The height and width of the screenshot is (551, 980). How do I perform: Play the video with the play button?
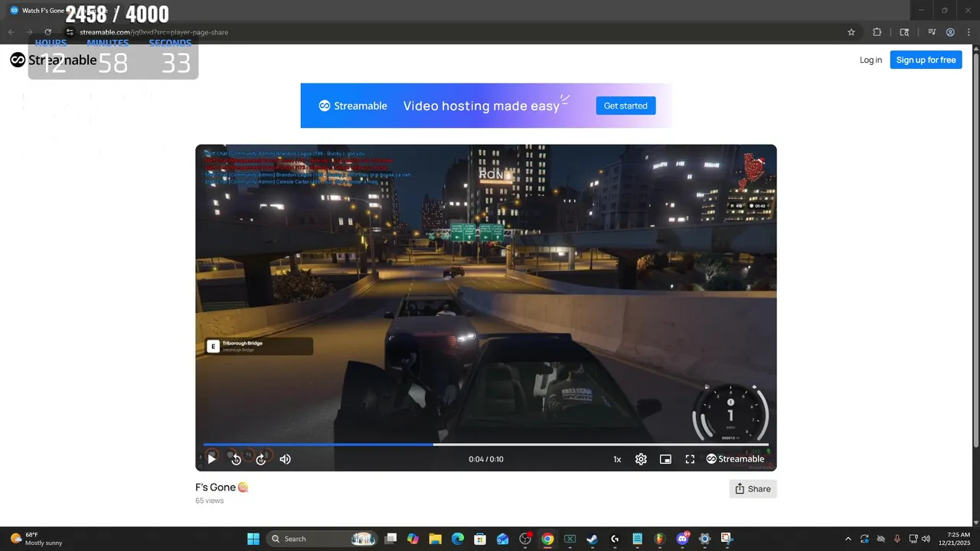212,459
